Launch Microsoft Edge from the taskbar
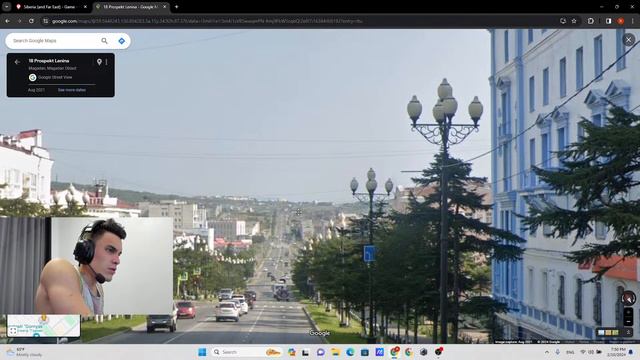Viewport: 640px width, 360px height. [350, 352]
